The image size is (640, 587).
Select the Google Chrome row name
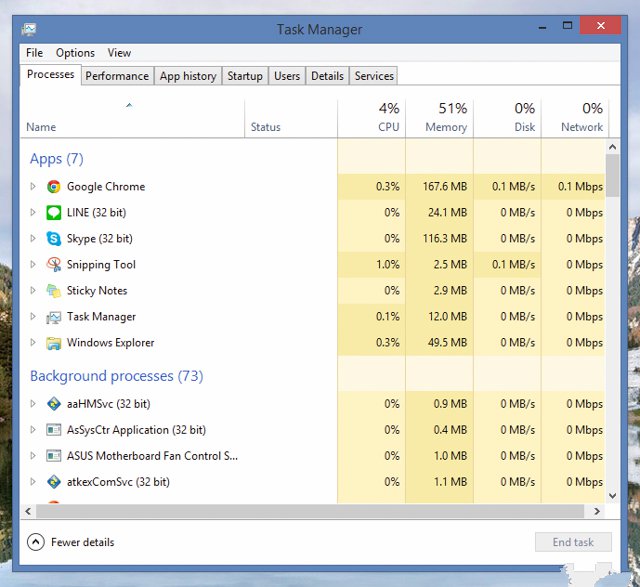coord(106,187)
